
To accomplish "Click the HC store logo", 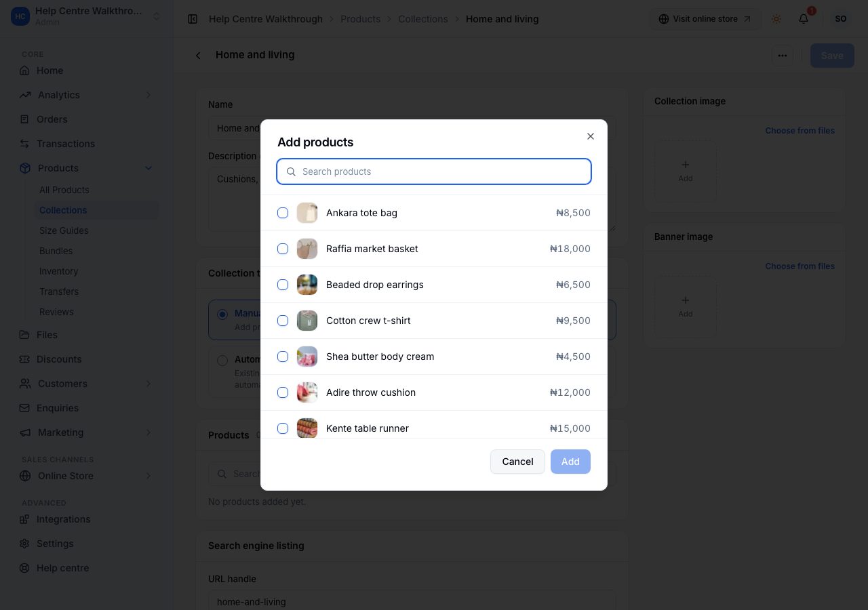I will 20,16.
